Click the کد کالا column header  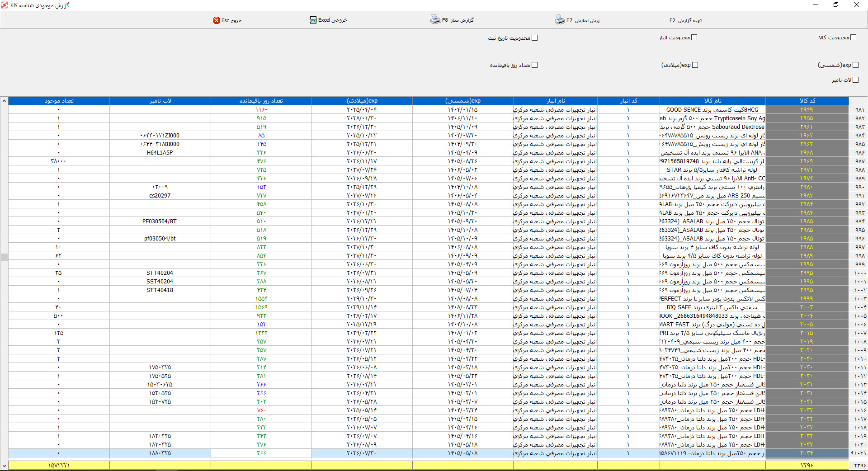(807, 101)
